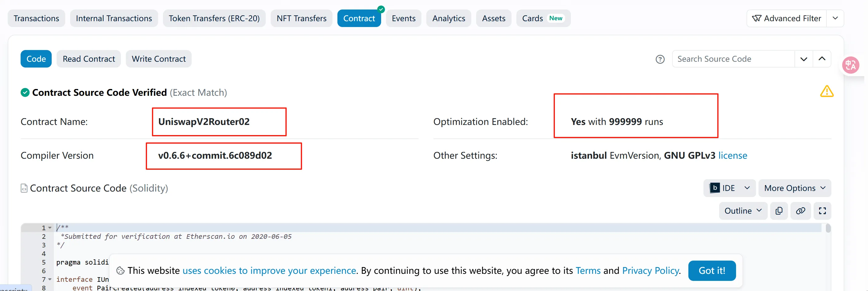The image size is (868, 291).
Task: Click the copy source code icon
Action: pyautogui.click(x=779, y=211)
